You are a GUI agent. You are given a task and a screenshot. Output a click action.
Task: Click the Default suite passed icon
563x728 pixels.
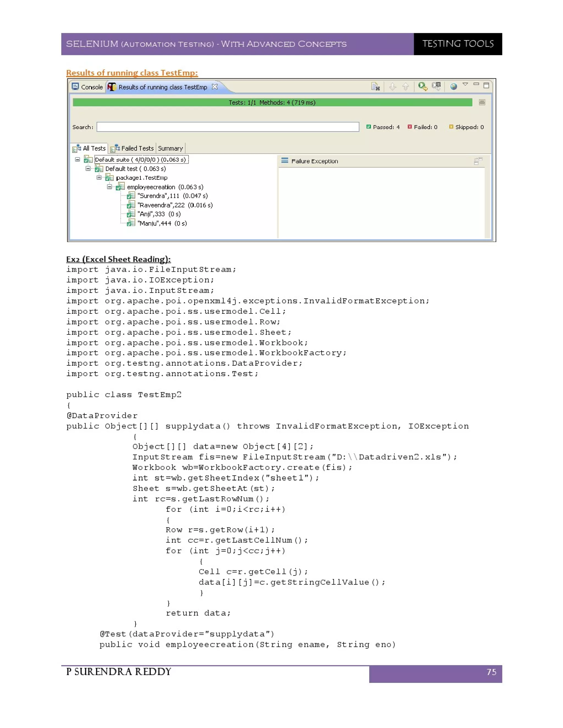click(88, 160)
